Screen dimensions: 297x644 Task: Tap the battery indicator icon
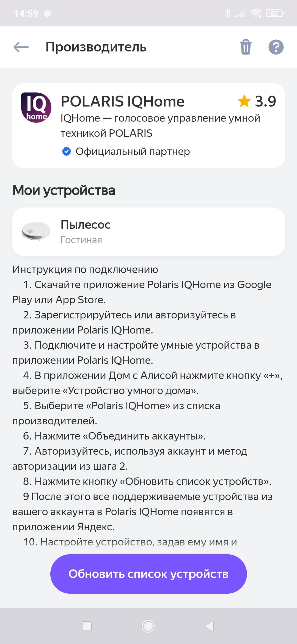[275, 13]
